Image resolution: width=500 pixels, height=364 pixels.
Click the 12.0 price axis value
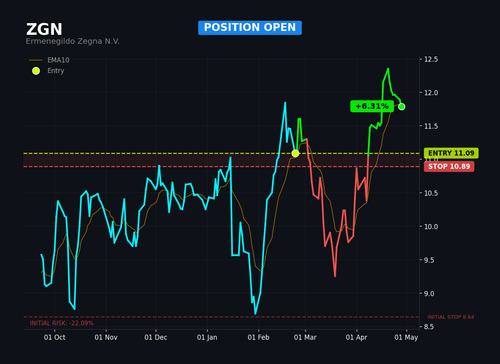[x=431, y=93]
